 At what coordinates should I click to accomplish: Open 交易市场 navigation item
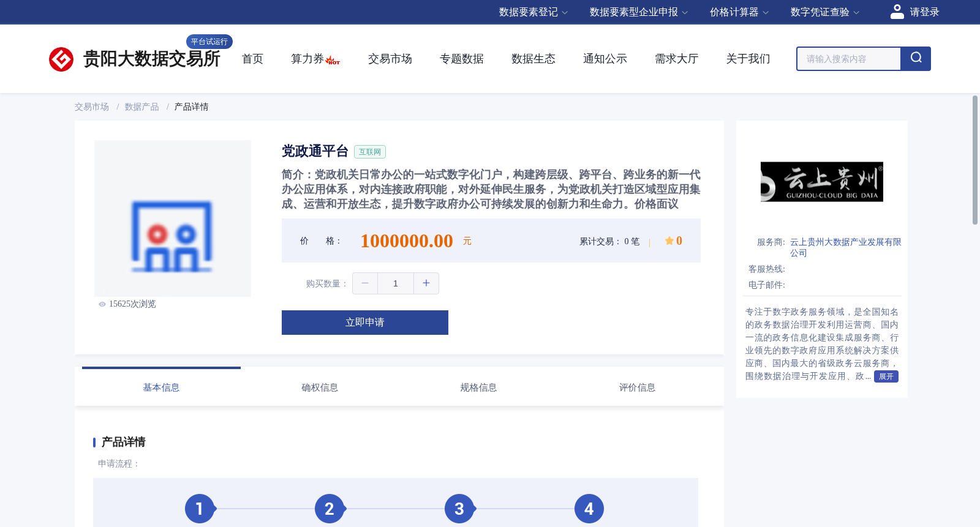(x=390, y=59)
